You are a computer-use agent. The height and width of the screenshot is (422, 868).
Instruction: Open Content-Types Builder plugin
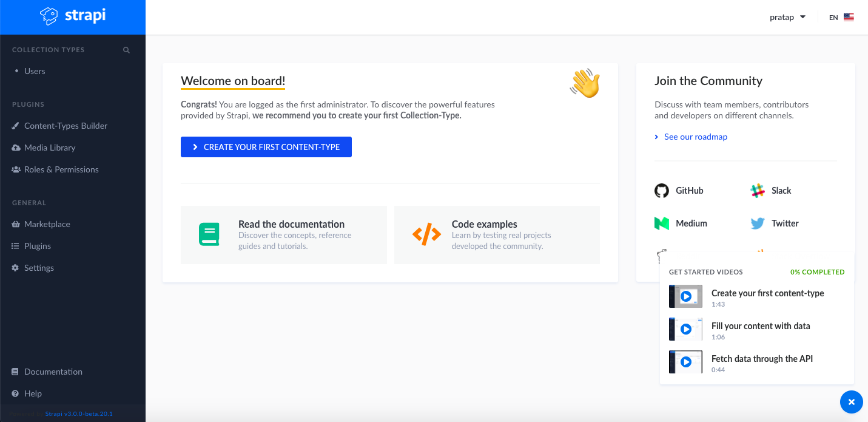66,126
